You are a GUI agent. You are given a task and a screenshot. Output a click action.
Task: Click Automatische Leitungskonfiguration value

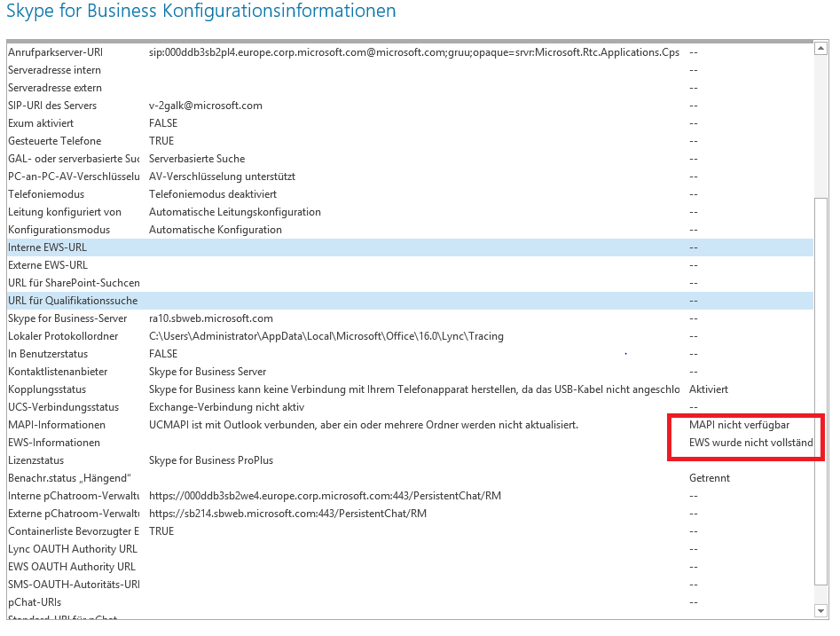(235, 212)
